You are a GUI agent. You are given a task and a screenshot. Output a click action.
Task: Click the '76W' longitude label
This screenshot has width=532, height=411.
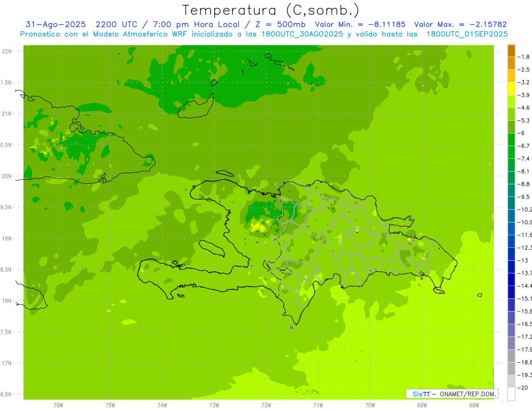tap(58, 405)
